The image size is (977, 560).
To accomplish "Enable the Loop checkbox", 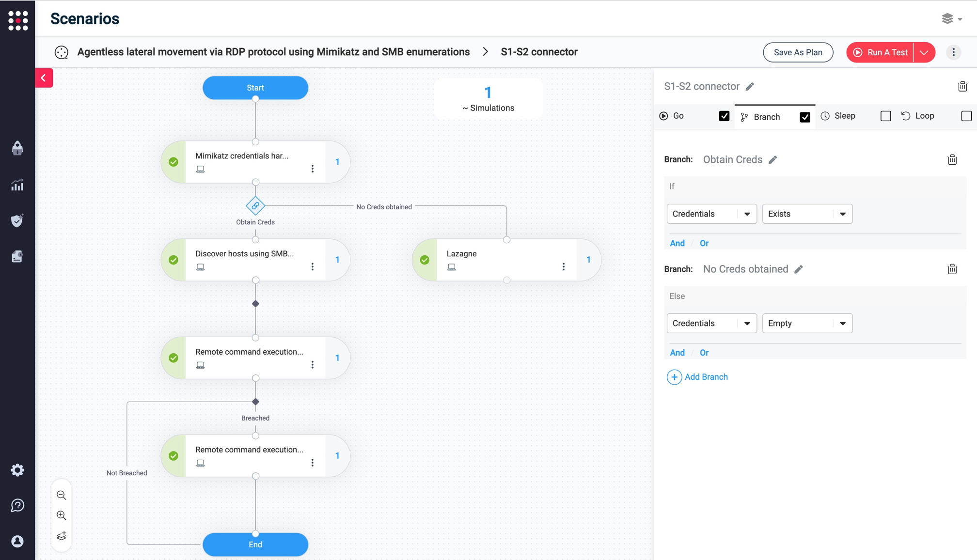I will (966, 116).
